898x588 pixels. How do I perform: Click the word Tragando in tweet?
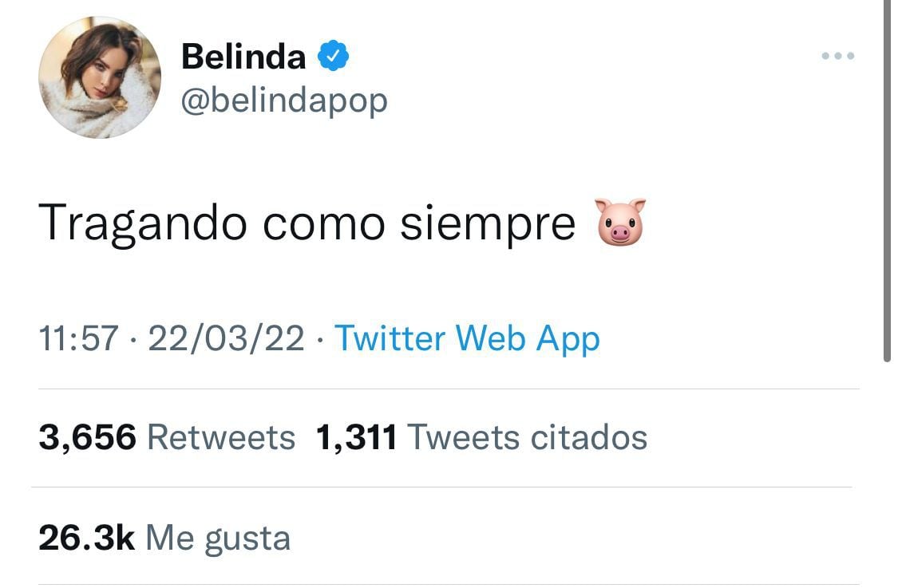144,223
